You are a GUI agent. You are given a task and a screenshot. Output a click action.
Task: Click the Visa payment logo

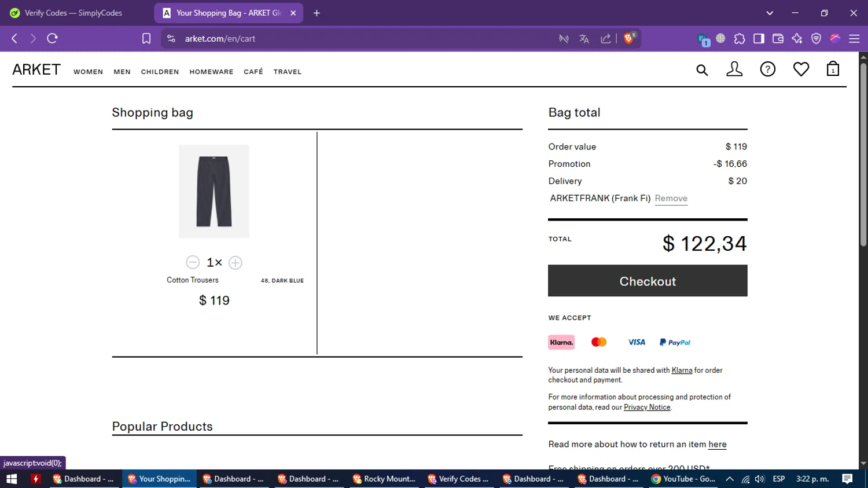637,342
